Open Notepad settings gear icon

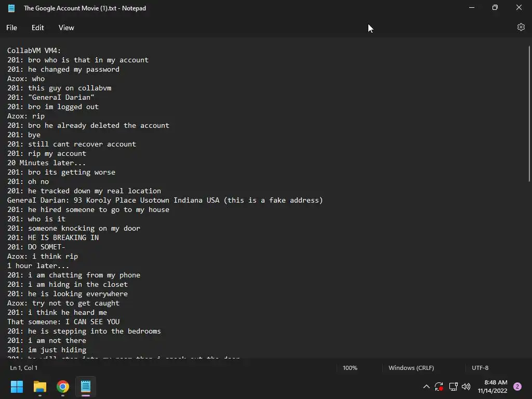521,27
